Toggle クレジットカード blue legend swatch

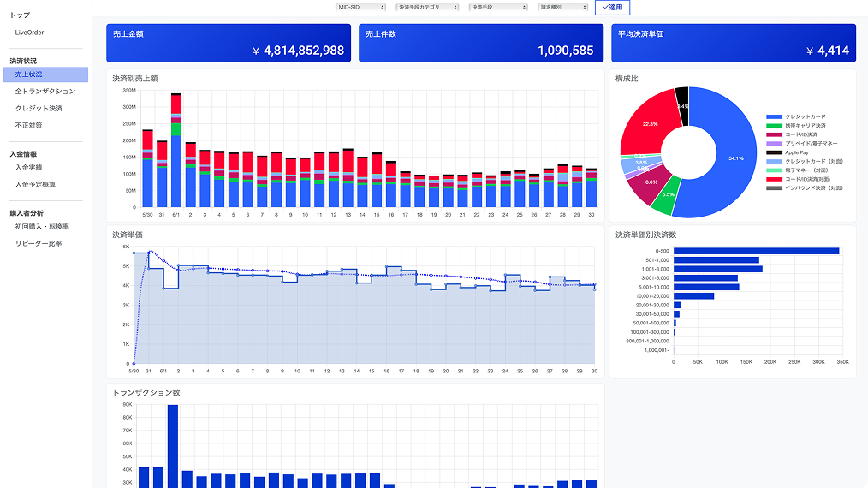click(774, 116)
